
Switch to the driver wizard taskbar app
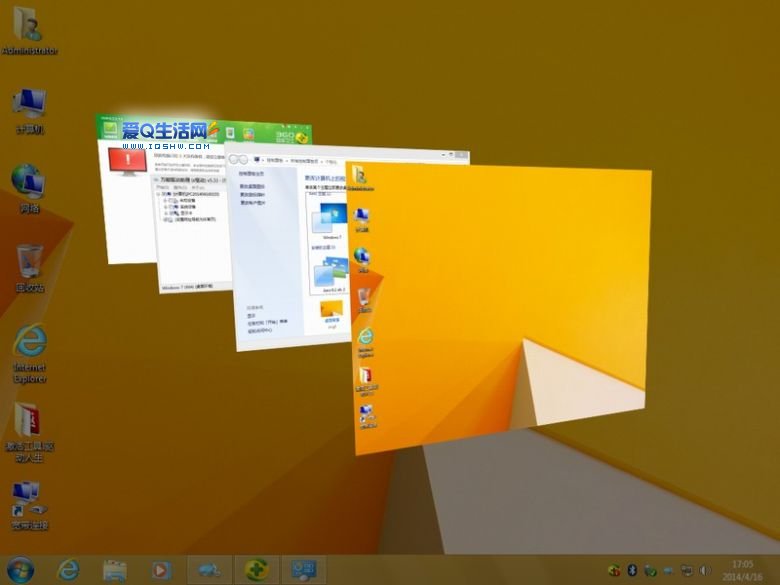point(209,569)
